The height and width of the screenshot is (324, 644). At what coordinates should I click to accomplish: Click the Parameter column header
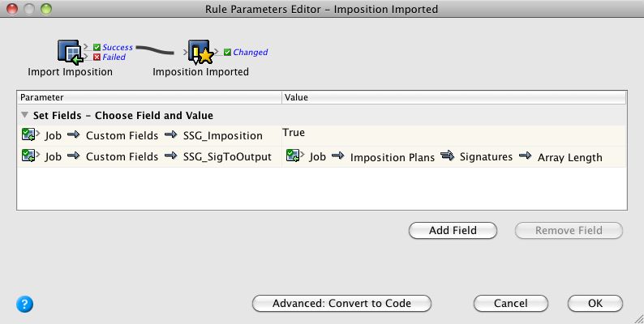pos(149,97)
